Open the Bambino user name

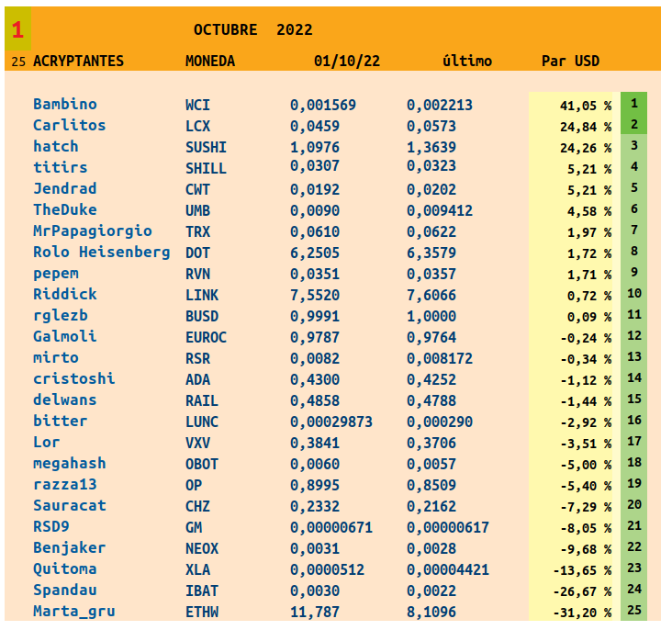64,105
